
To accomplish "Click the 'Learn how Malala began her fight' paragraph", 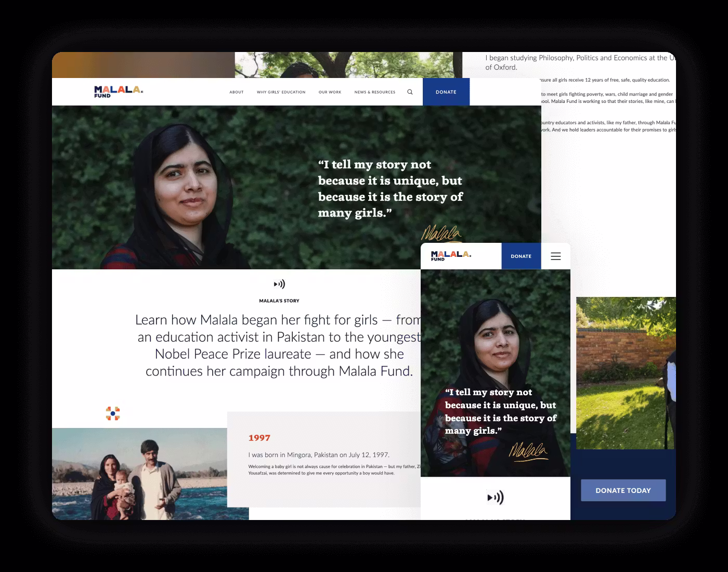I will coord(279,345).
